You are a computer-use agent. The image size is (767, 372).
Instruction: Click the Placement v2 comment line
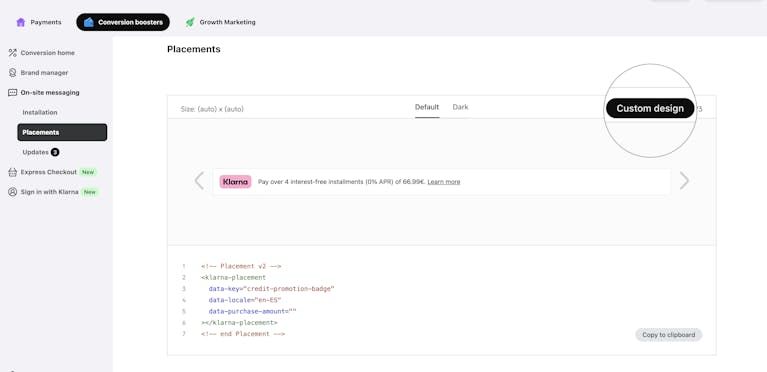click(x=241, y=266)
